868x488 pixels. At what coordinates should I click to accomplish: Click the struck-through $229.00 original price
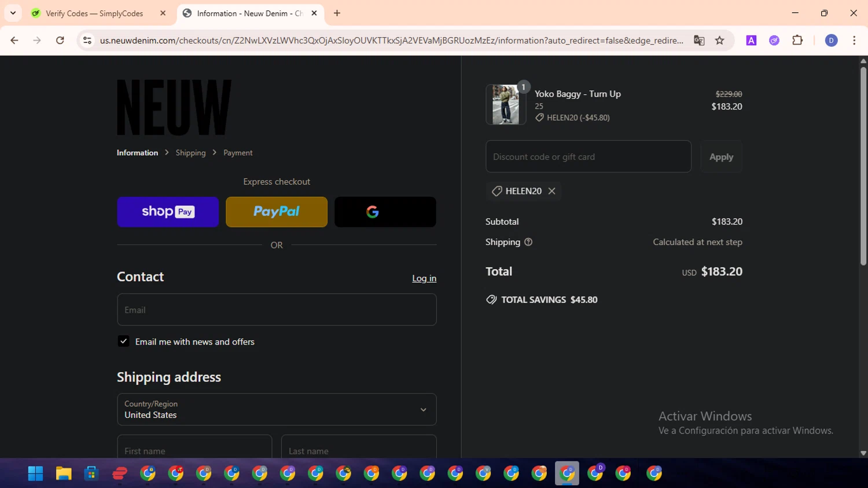pyautogui.click(x=729, y=94)
